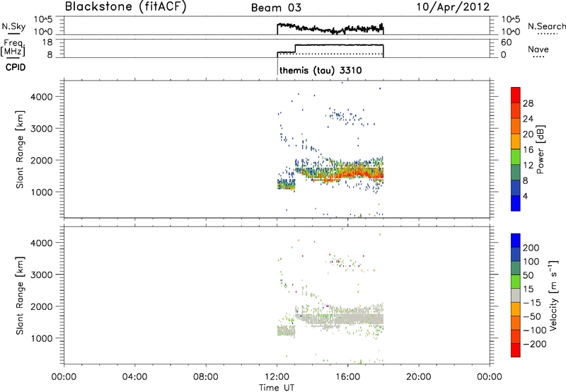The image size is (566, 392).
Task: Click the '60' label on Nave axis
Action: (506, 42)
